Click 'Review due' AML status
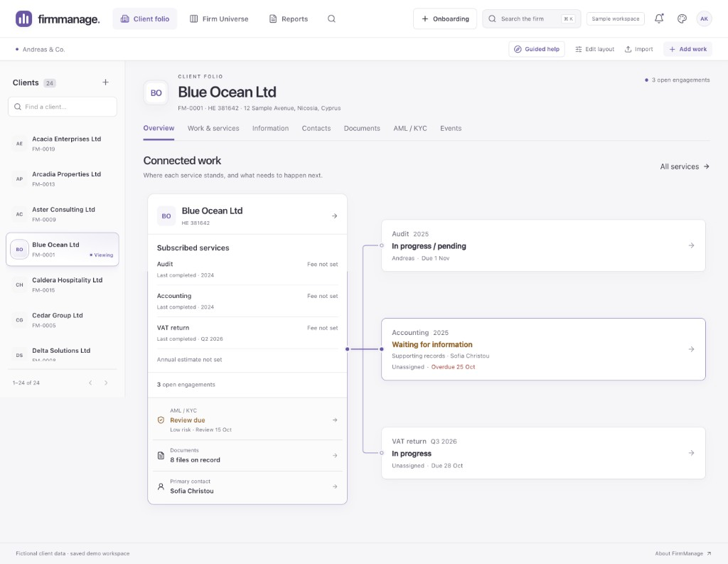728x564 pixels. coord(188,420)
